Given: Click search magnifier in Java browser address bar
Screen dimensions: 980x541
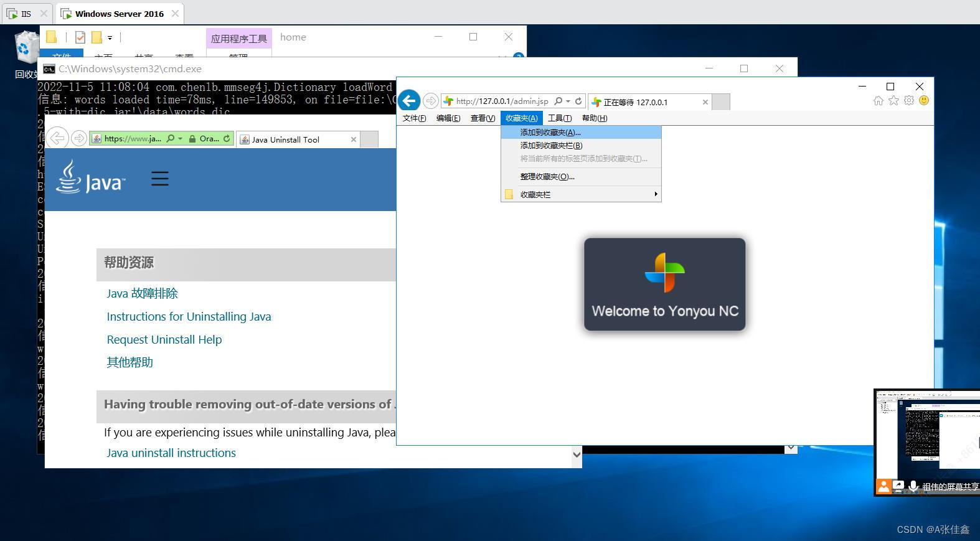Looking at the screenshot, I should coord(171,139).
